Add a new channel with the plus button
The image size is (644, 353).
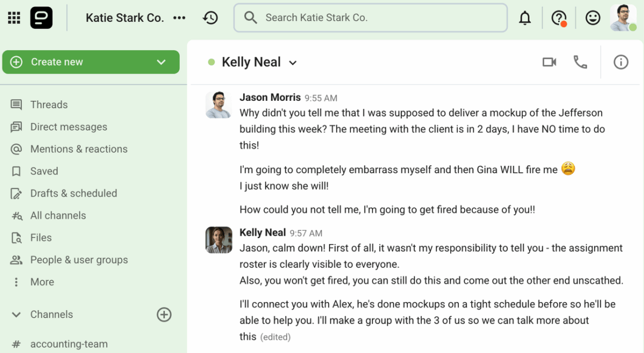(x=164, y=314)
